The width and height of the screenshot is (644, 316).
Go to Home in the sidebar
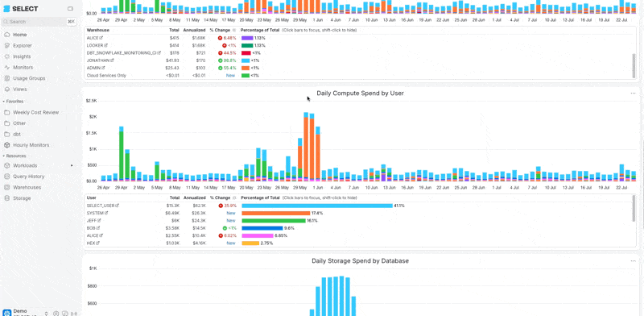19,35
